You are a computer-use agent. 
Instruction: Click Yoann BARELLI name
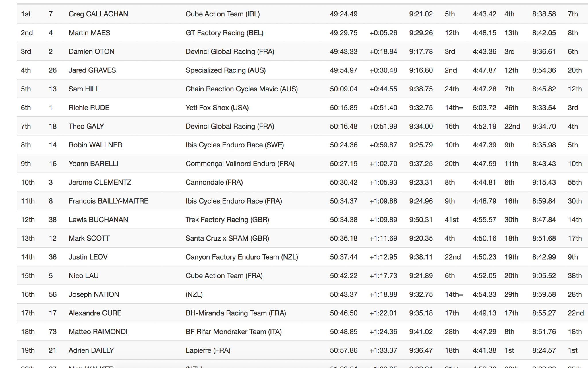(x=93, y=164)
